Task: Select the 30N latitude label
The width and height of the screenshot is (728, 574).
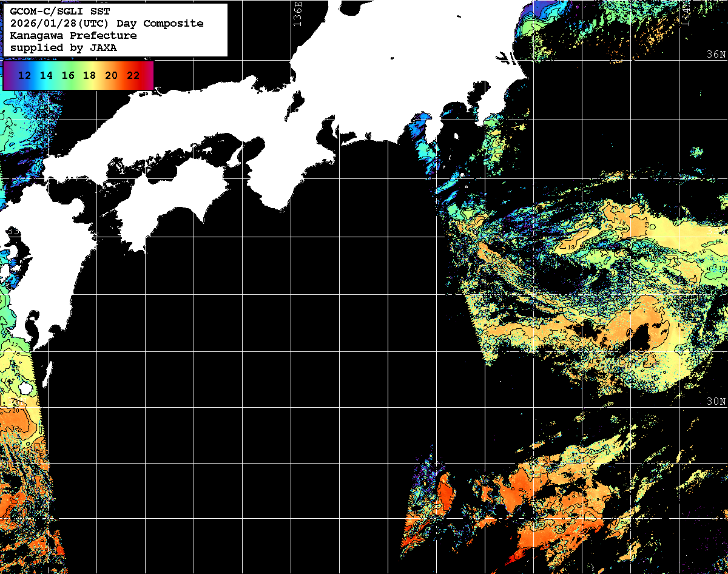Action: pos(716,402)
